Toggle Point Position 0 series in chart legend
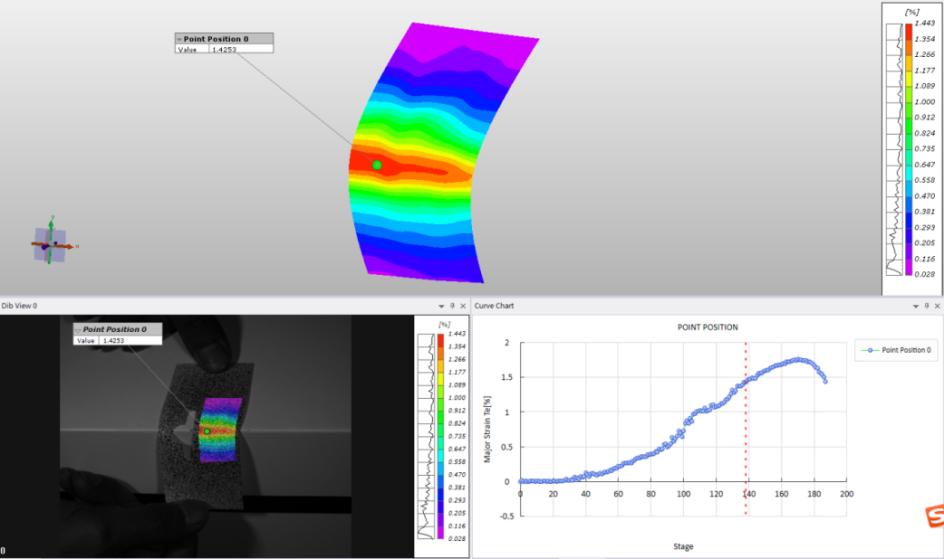944x559 pixels. pyautogui.click(x=895, y=350)
